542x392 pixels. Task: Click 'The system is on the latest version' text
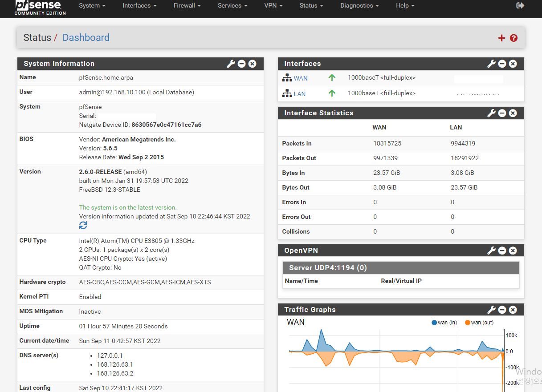click(x=128, y=207)
